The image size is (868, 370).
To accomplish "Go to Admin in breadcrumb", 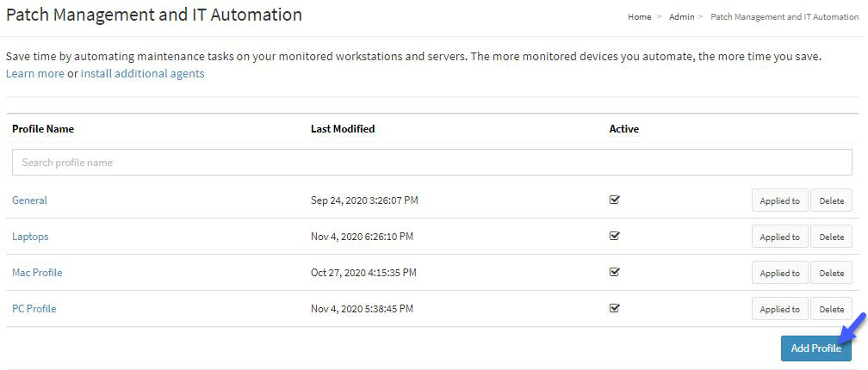I will (x=681, y=16).
